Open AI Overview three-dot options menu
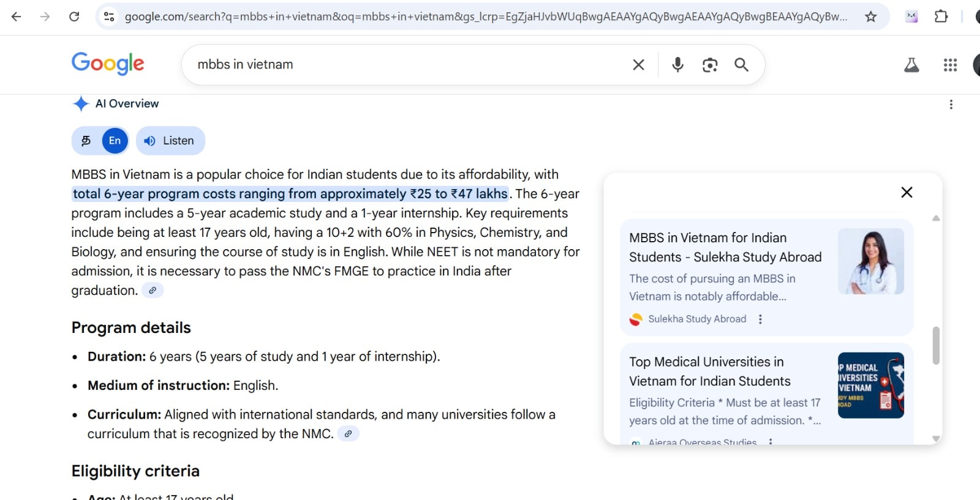 click(951, 105)
